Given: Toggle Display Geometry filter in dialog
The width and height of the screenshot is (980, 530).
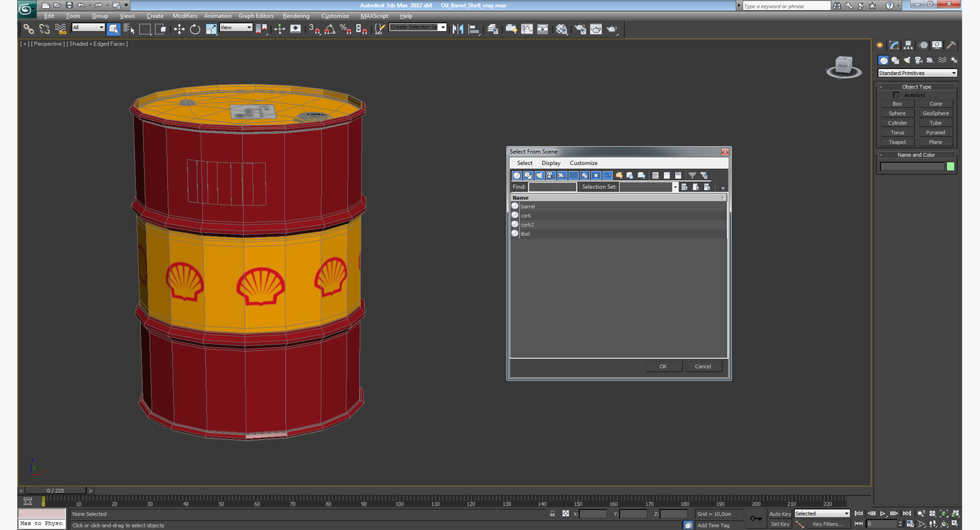Looking at the screenshot, I should 517,176.
